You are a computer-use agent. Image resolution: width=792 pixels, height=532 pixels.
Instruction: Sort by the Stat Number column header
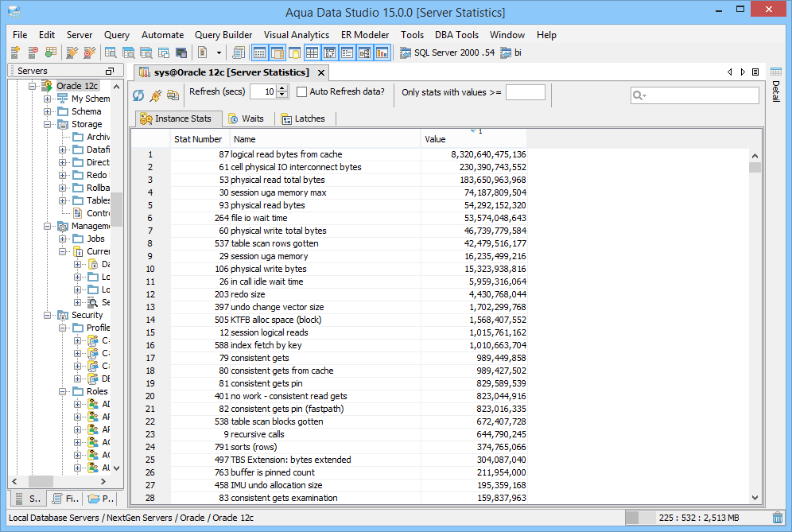pyautogui.click(x=200, y=139)
